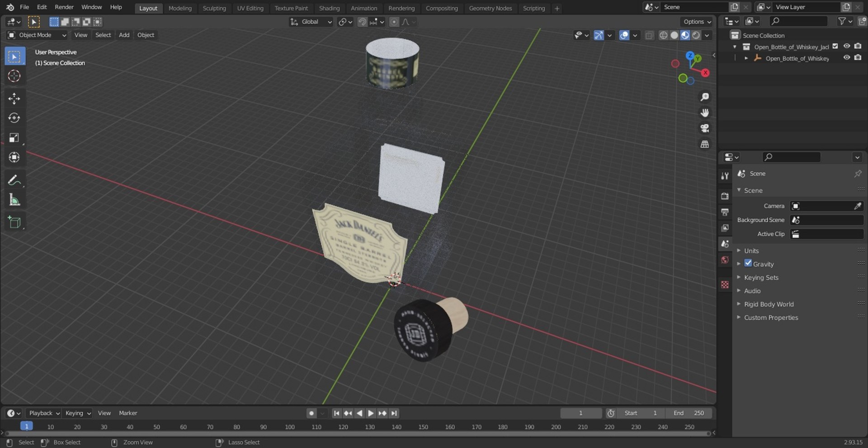Hide Open_Bottle_of_Whiskey_Jacl collection in viewport
Image resolution: width=868 pixels, height=448 pixels.
coord(847,46)
